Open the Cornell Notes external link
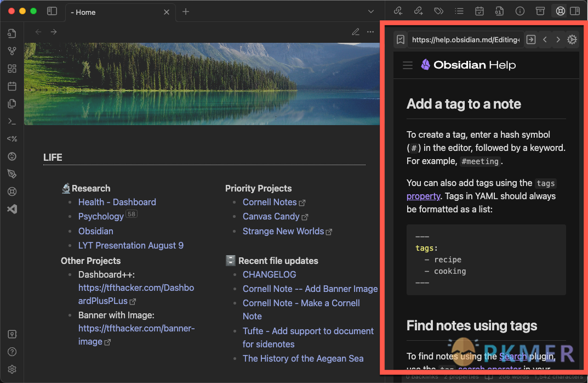The width and height of the screenshot is (588, 383). tap(274, 202)
